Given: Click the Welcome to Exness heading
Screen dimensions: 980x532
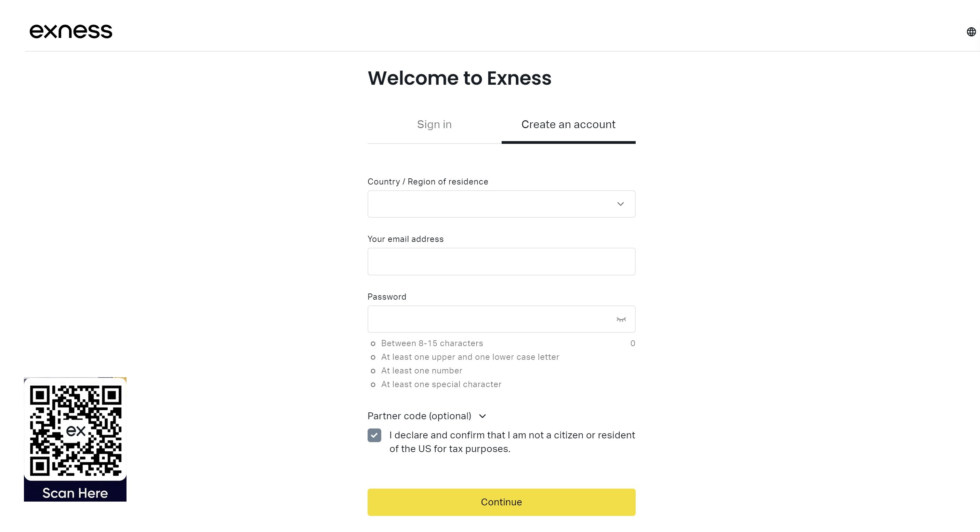Looking at the screenshot, I should click(459, 78).
